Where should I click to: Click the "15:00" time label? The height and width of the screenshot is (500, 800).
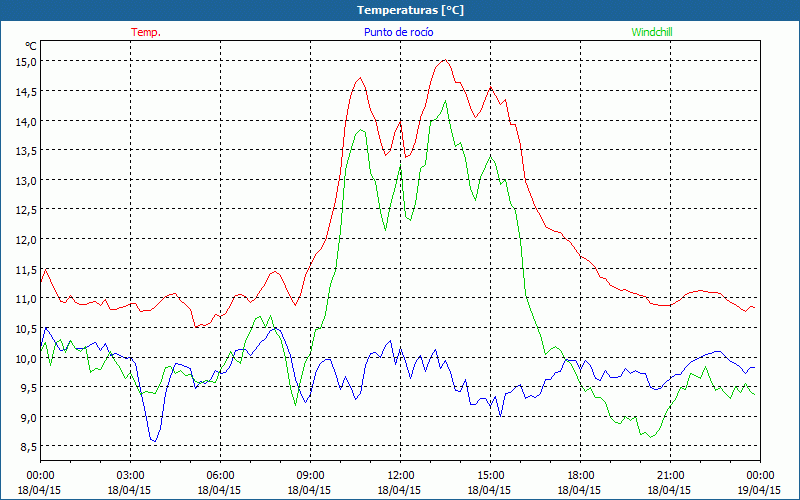click(x=490, y=476)
